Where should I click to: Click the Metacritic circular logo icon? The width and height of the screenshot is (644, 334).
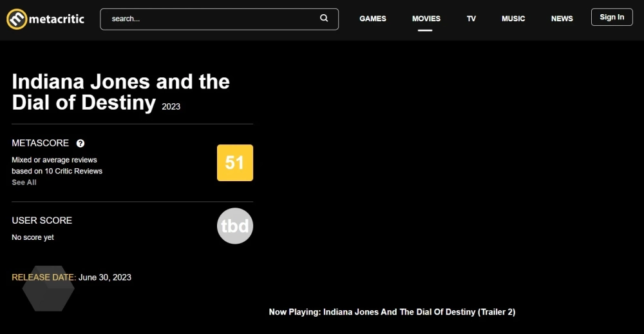tap(16, 19)
